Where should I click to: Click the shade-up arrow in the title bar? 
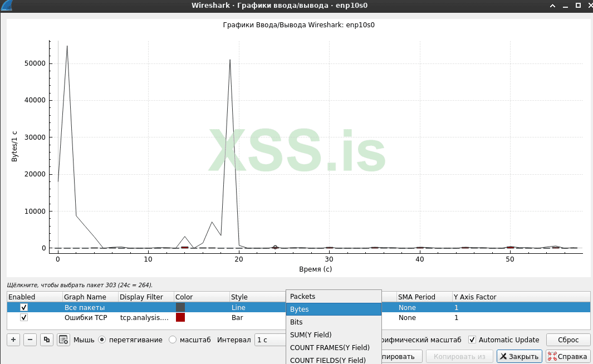coord(552,6)
